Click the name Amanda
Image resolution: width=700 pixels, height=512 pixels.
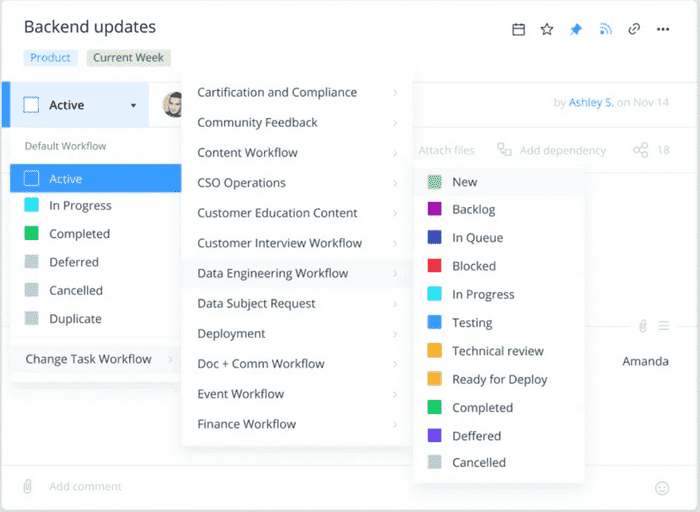tap(646, 361)
